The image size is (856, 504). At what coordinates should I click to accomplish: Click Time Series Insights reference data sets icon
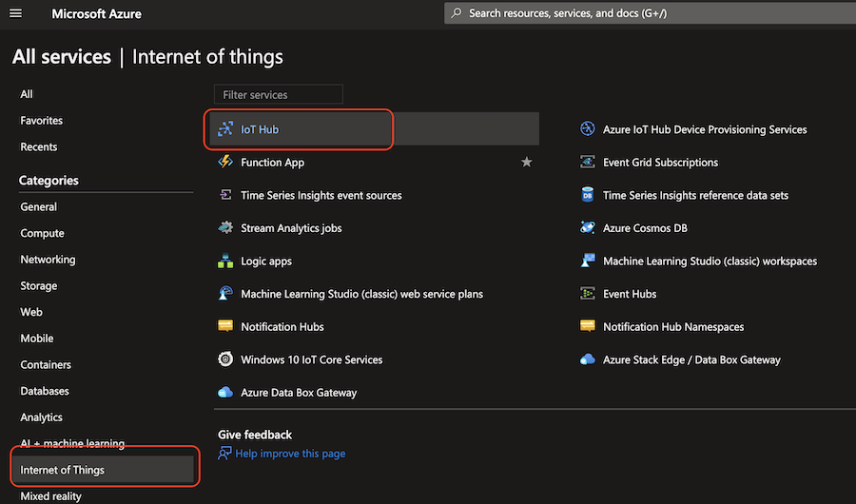tap(588, 195)
